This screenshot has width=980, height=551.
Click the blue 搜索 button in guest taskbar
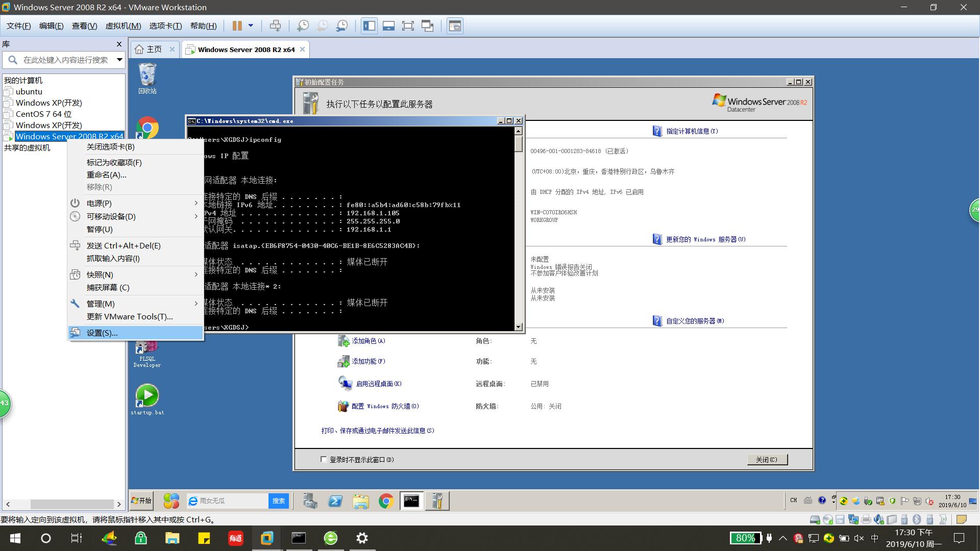coord(279,501)
